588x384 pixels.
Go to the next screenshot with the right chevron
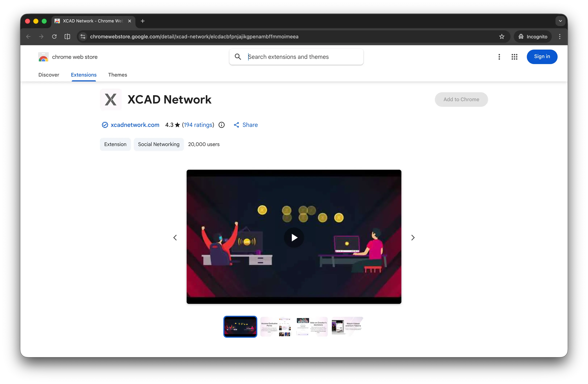[413, 238]
